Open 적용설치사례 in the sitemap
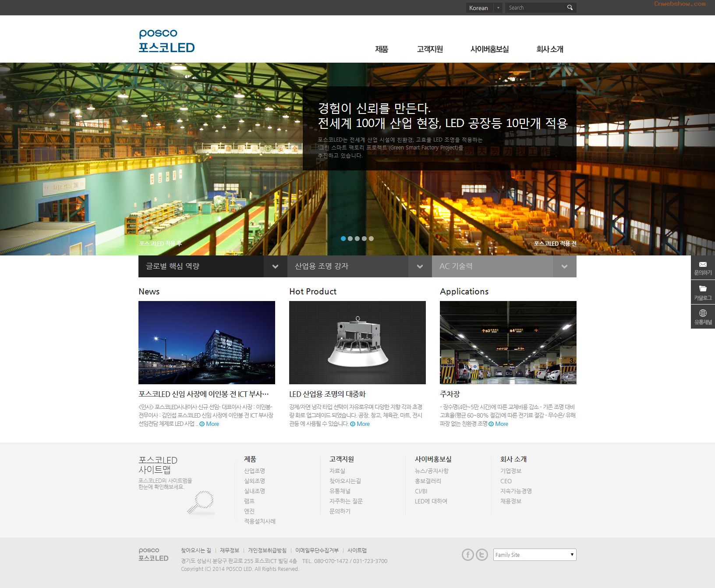 click(260, 521)
